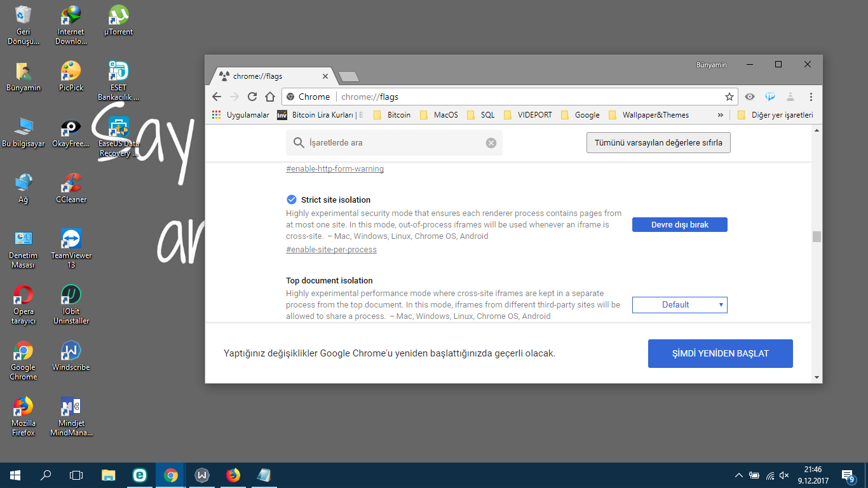Open Task View on taskbar
This screenshot has width=868, height=488.
[x=76, y=475]
